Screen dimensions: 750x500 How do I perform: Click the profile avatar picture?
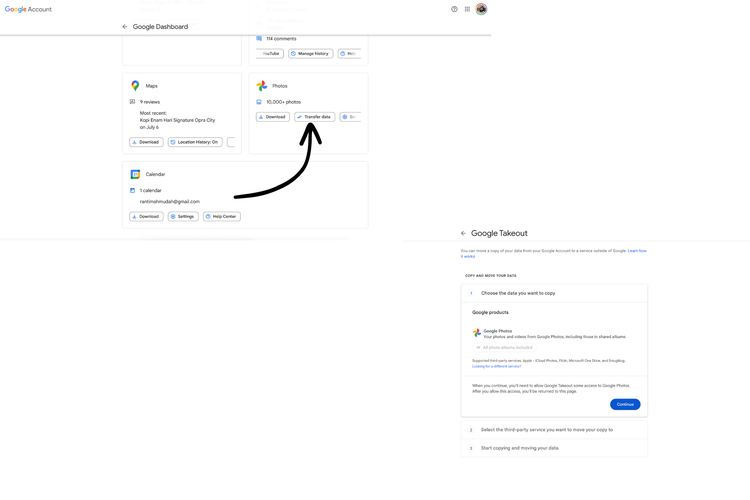click(481, 9)
